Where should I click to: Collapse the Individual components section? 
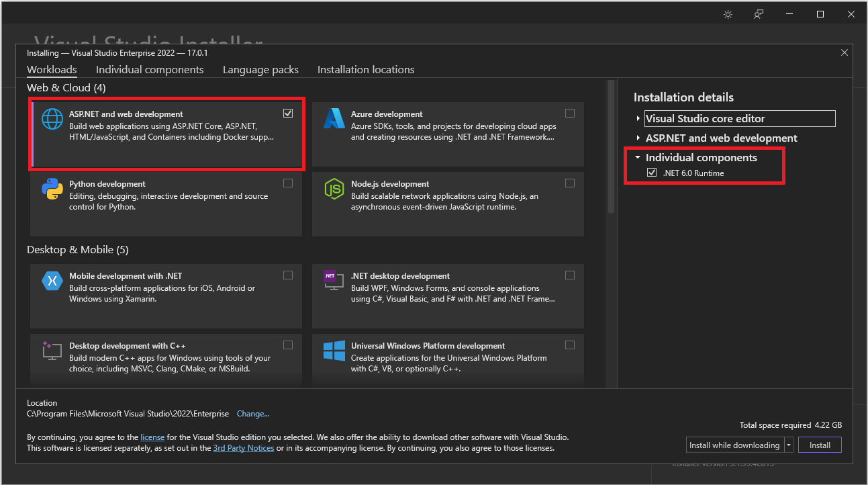pyautogui.click(x=638, y=158)
